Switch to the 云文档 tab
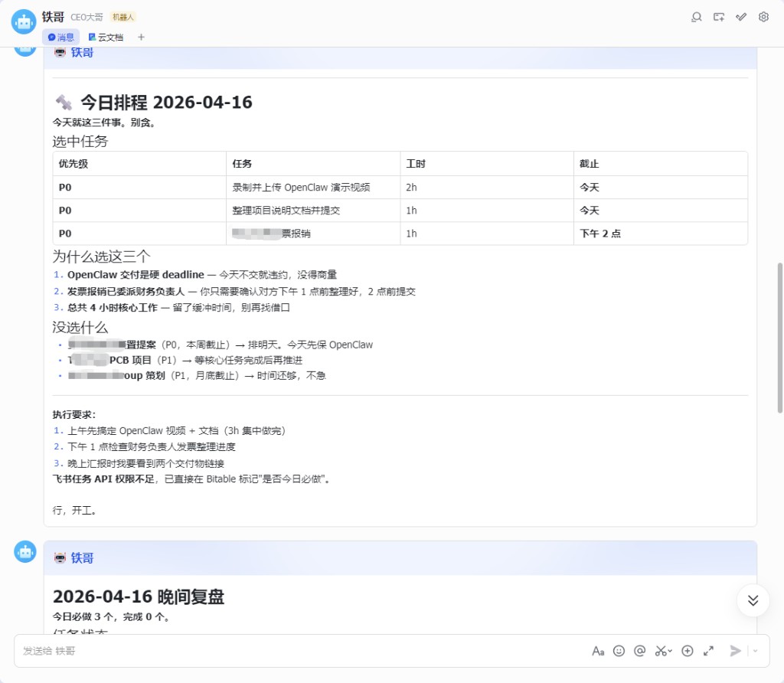The height and width of the screenshot is (683, 784). click(x=106, y=37)
